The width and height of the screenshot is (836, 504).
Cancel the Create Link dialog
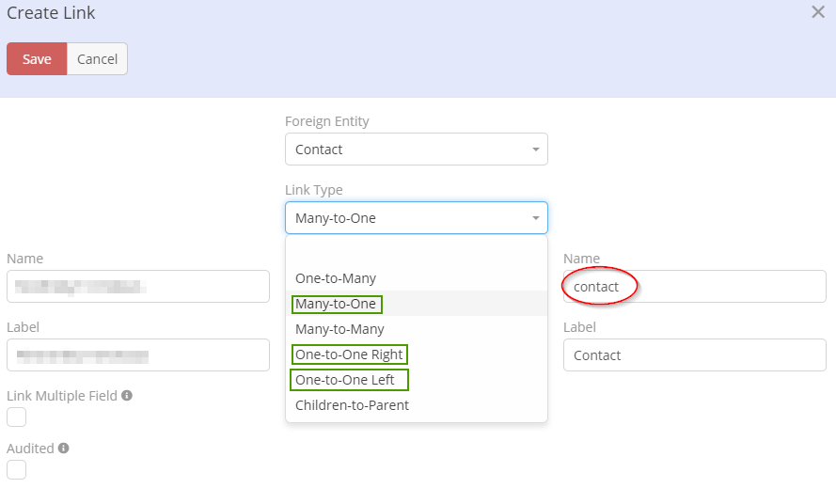[97, 58]
